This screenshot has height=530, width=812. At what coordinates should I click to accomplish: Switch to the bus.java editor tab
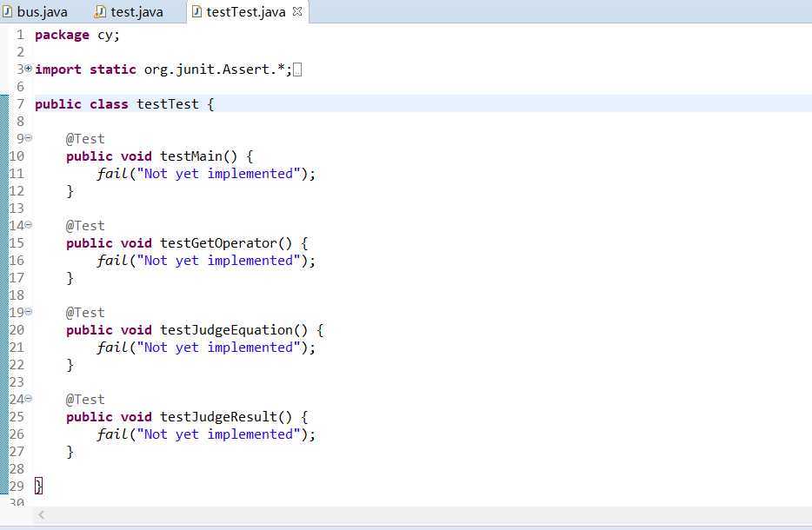pyautogui.click(x=36, y=11)
